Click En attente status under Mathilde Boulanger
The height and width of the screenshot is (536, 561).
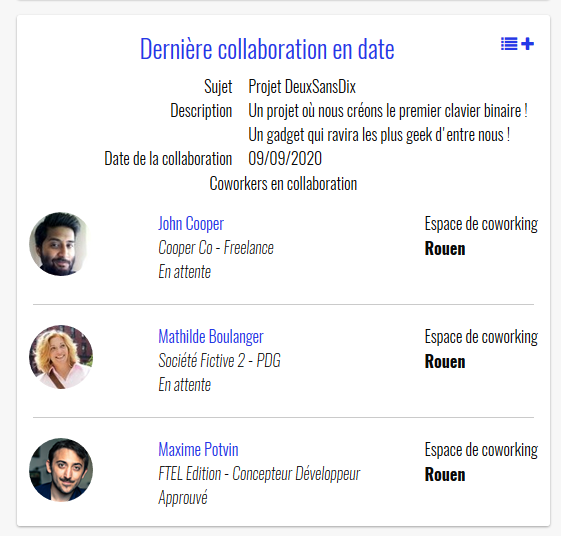[185, 385]
